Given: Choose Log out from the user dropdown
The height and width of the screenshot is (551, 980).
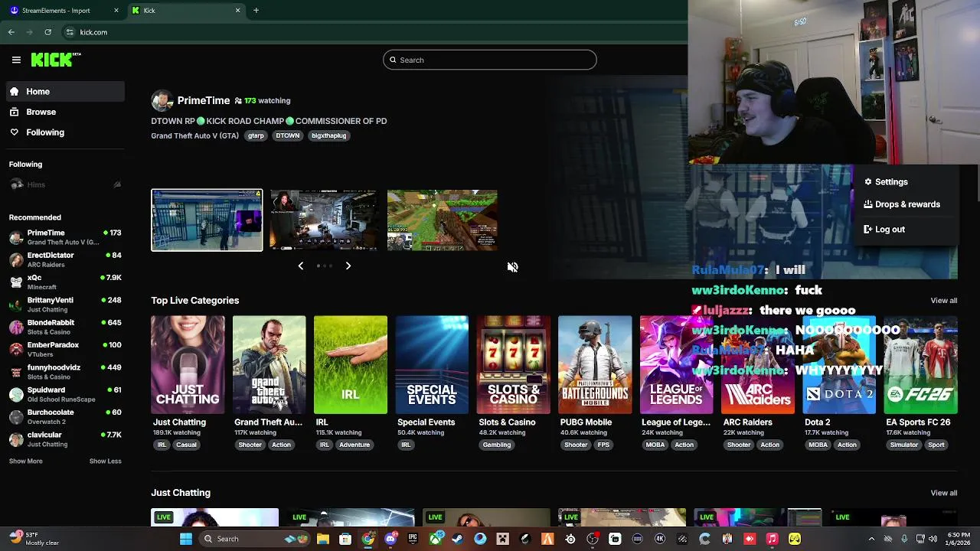Looking at the screenshot, I should 906,230.
